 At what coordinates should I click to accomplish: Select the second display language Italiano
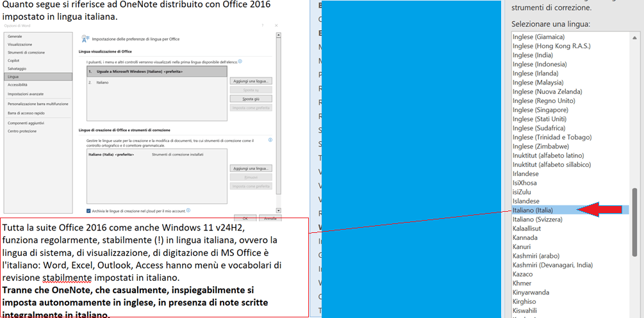(157, 83)
